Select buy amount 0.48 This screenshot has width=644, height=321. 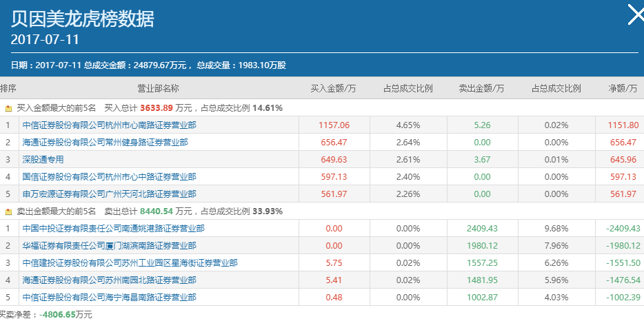[x=334, y=298]
